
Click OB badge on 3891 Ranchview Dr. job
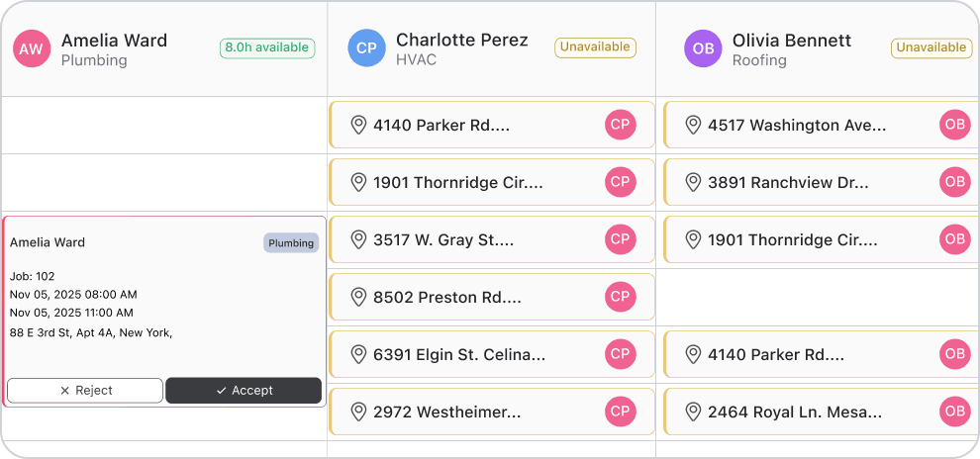(x=955, y=183)
